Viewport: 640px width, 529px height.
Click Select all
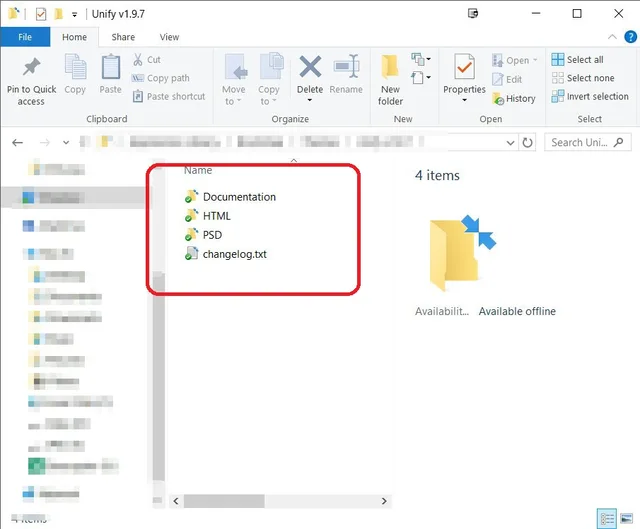point(577,60)
